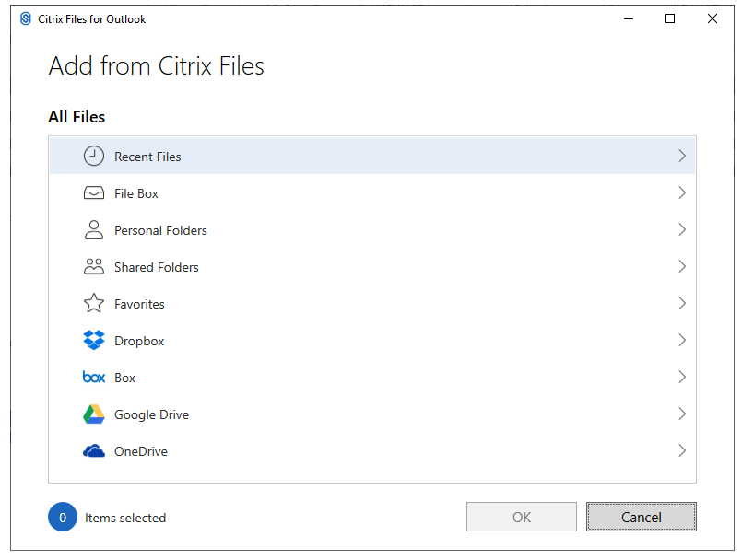Click the Recent Files clock icon
Viewport: 742px width, 560px height.
[94, 157]
